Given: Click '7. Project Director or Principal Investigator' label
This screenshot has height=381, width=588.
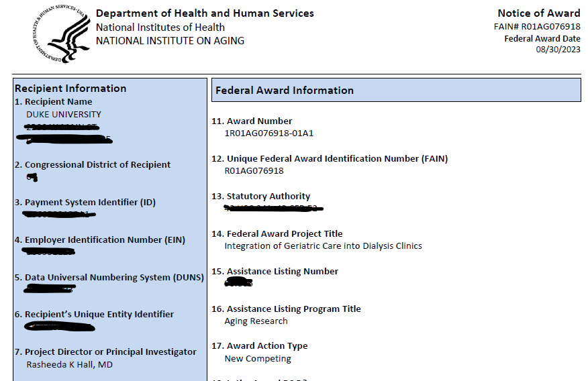Looking at the screenshot, I should 105,352.
